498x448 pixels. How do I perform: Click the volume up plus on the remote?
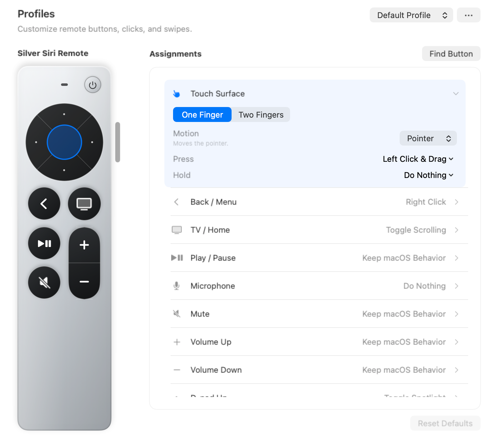pyautogui.click(x=84, y=245)
